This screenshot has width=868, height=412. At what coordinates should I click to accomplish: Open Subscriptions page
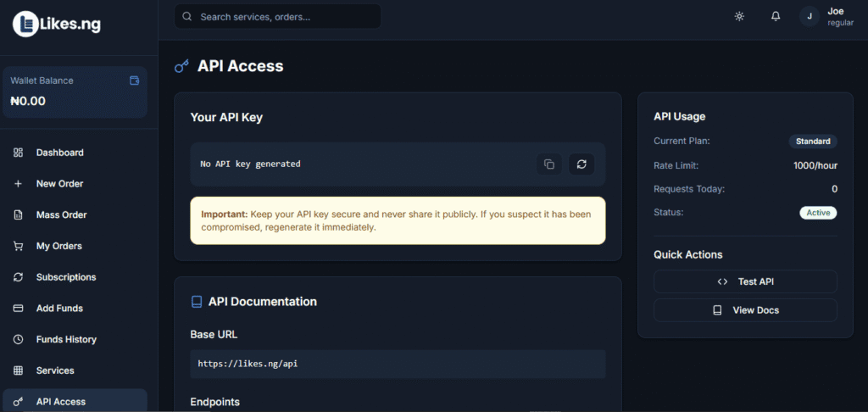[x=75, y=277]
